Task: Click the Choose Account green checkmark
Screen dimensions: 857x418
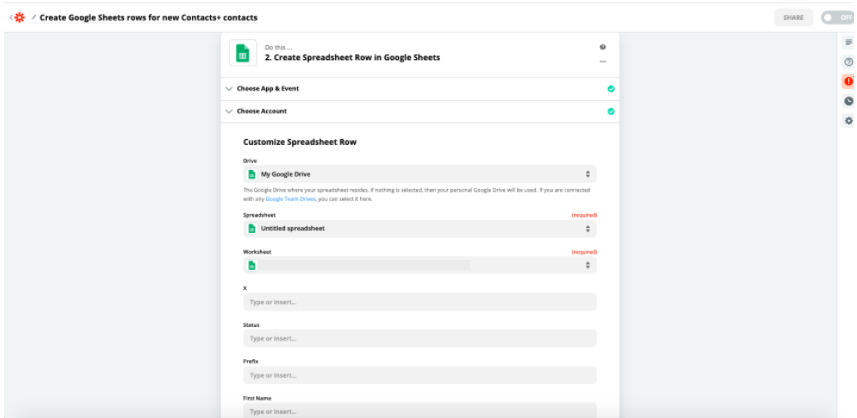Action: (x=611, y=111)
